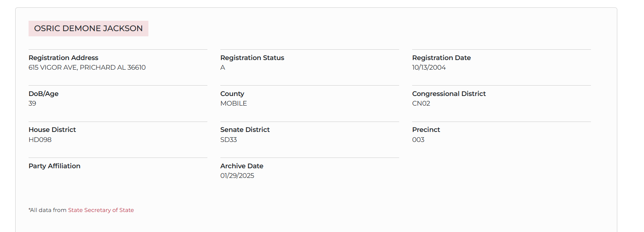The image size is (644, 232).
Task: Click the HD098 house district value
Action: tap(40, 140)
